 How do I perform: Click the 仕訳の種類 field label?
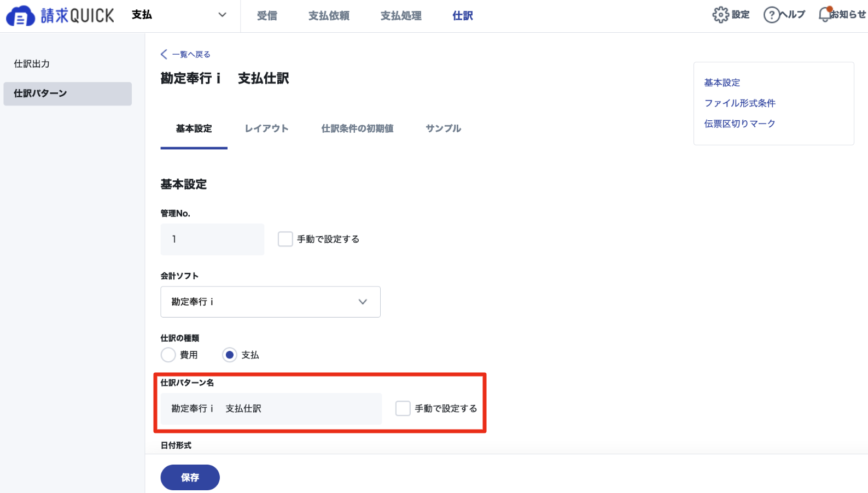(180, 338)
